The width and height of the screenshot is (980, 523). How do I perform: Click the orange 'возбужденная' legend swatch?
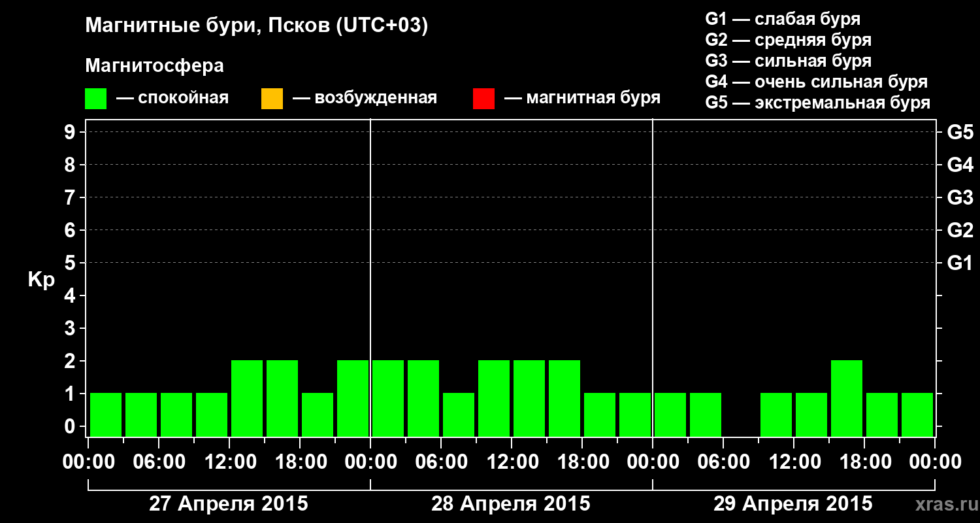pos(272,99)
